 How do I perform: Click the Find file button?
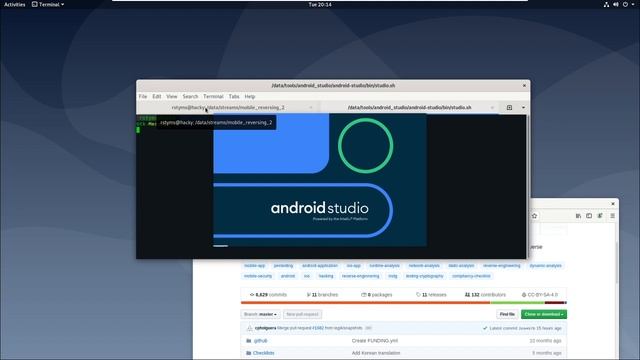click(x=507, y=314)
